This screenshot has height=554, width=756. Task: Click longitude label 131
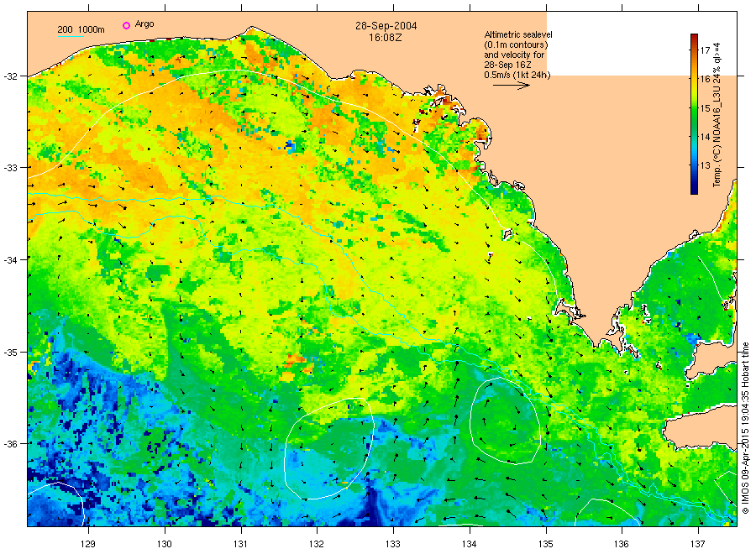(x=240, y=544)
